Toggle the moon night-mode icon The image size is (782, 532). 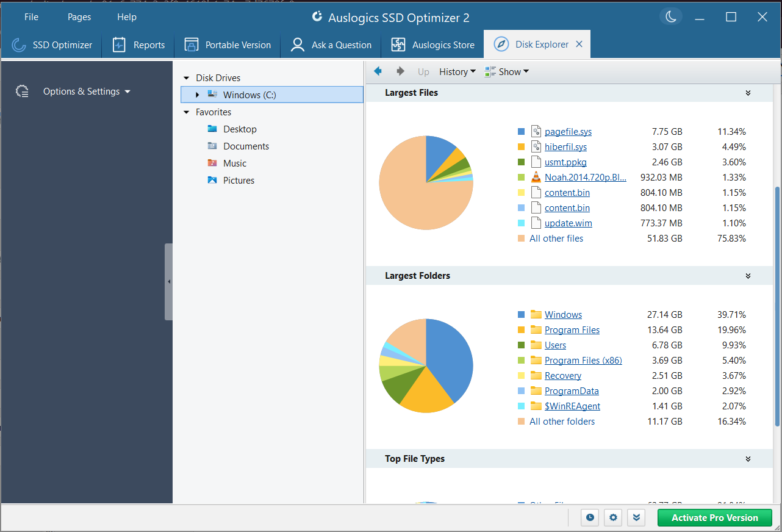pyautogui.click(x=670, y=17)
